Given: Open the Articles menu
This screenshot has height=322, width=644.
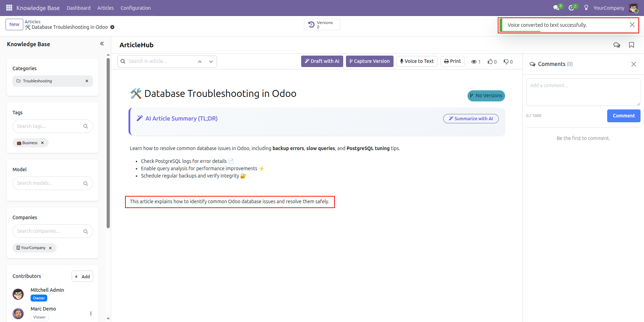Looking at the screenshot, I should [x=106, y=8].
